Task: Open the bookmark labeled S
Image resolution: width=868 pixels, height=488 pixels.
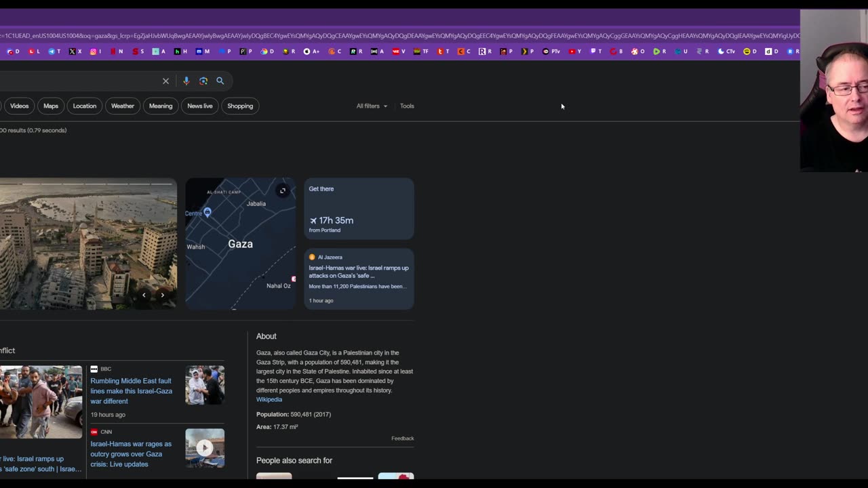Action: click(138, 52)
